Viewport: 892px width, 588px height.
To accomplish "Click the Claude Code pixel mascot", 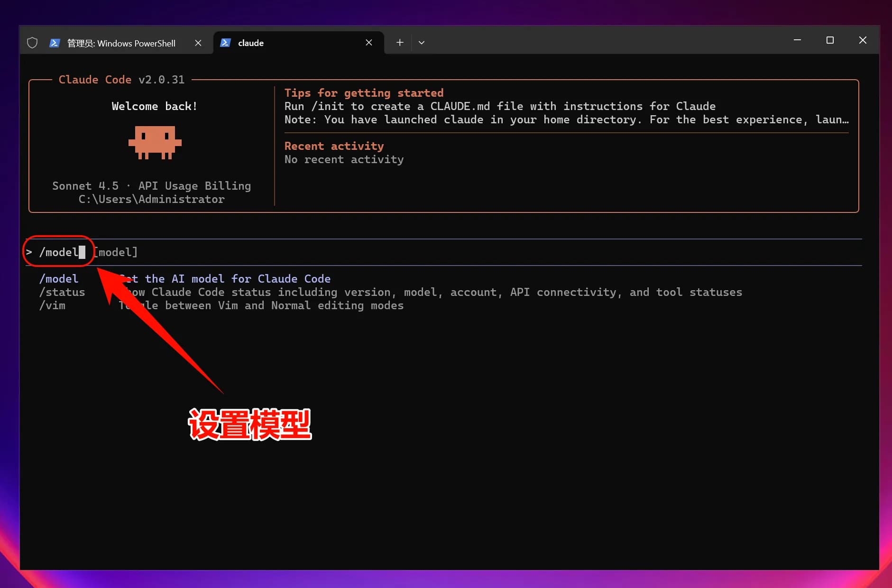I will (x=155, y=142).
